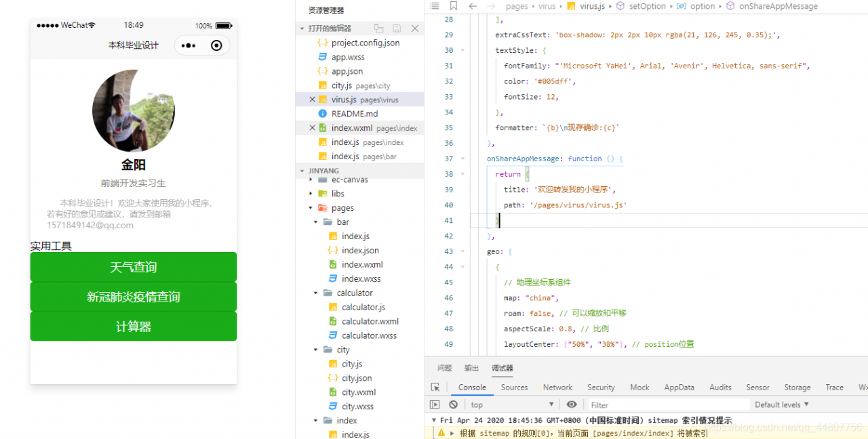
Task: Open calculator.wxml file
Action: (370, 322)
